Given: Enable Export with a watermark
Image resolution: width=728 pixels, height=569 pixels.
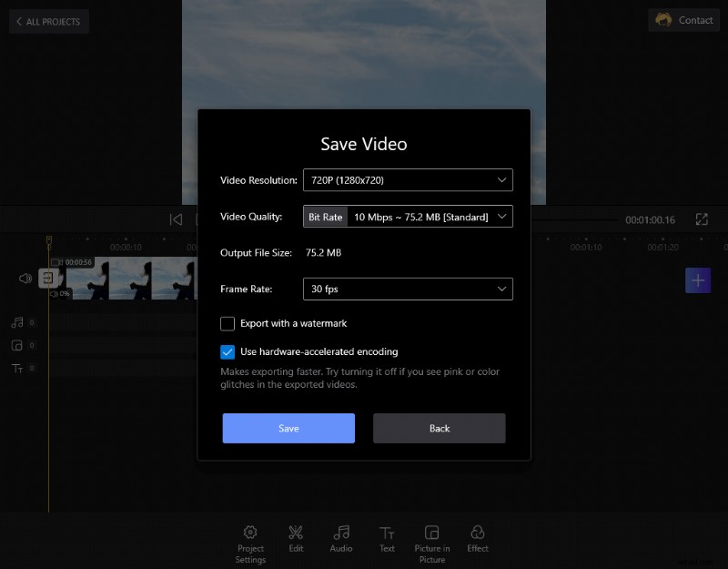Looking at the screenshot, I should coord(227,323).
